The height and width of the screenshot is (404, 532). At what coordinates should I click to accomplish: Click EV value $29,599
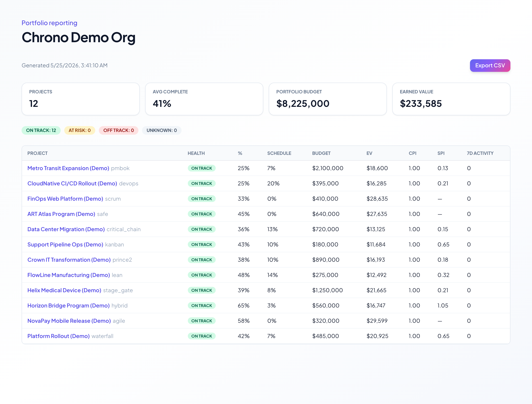coord(377,321)
